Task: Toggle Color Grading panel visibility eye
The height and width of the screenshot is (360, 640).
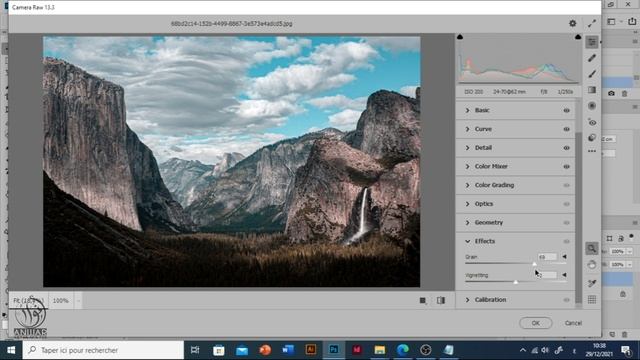Action: coord(567,185)
